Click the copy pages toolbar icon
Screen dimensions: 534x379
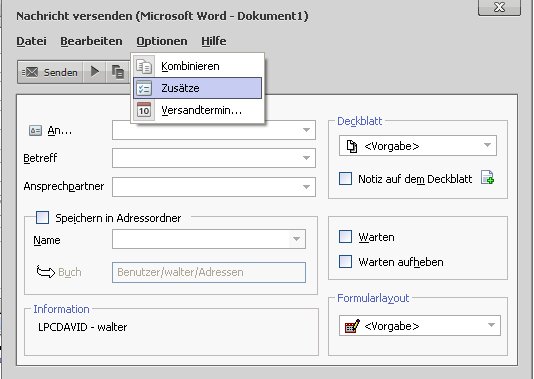click(118, 72)
